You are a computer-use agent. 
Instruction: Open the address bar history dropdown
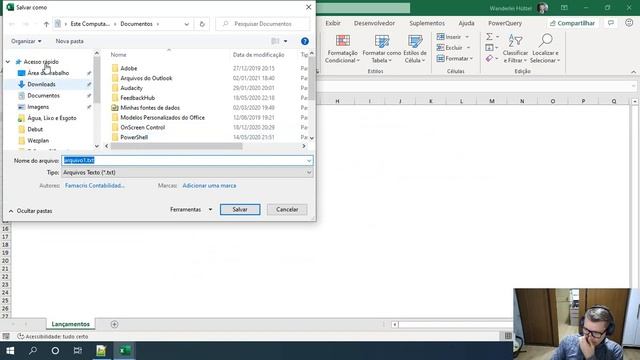pos(187,24)
